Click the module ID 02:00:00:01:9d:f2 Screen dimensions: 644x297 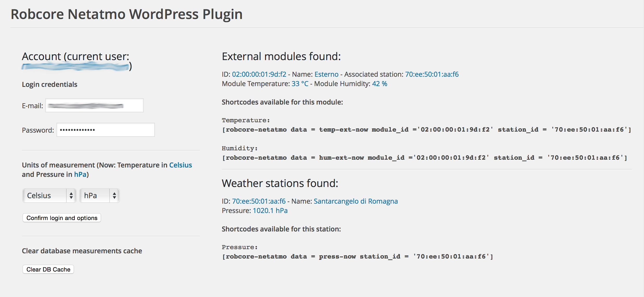(259, 74)
